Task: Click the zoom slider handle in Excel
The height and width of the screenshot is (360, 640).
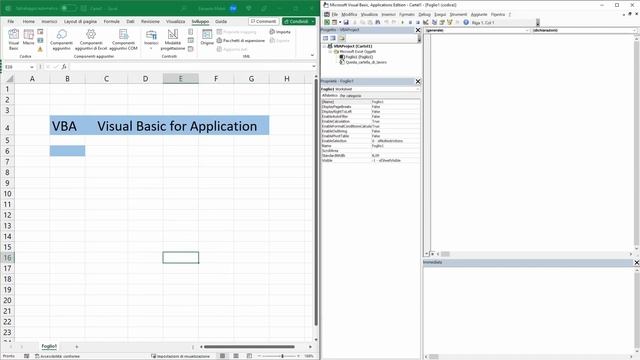Action: (282, 356)
